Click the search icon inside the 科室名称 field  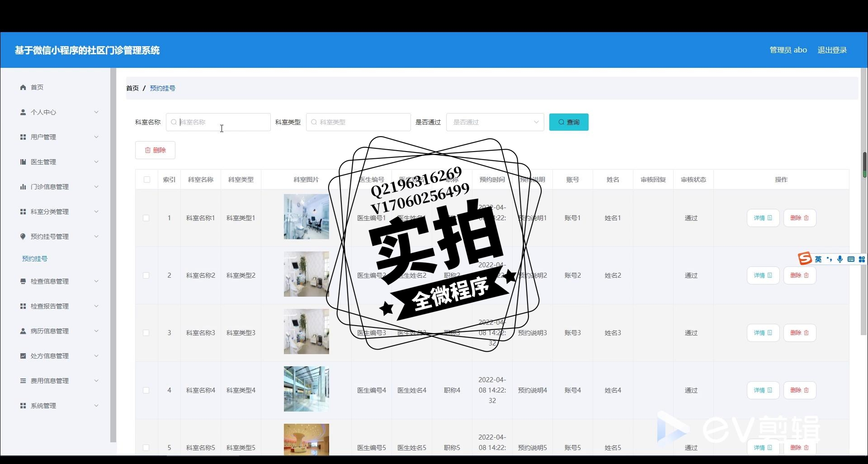tap(174, 122)
